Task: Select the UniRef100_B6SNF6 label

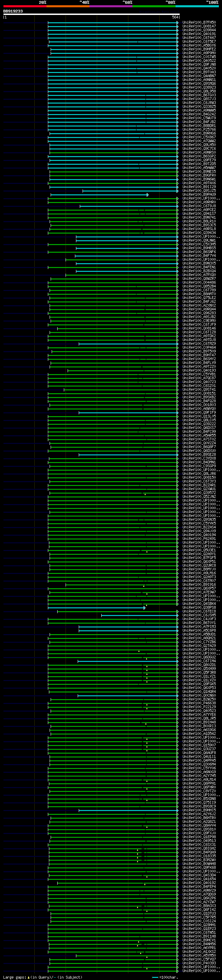Action: [199, 252]
